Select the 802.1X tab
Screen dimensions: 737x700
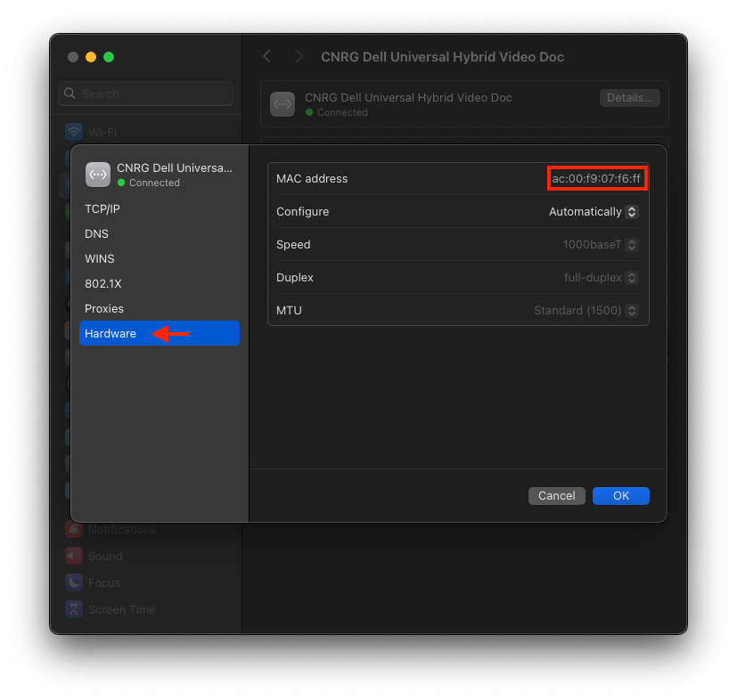102,283
